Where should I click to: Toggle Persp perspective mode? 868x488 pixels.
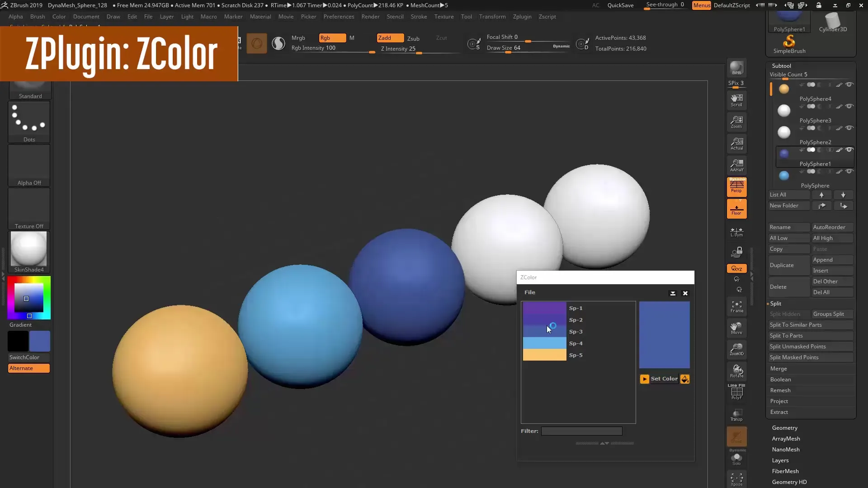click(x=736, y=187)
